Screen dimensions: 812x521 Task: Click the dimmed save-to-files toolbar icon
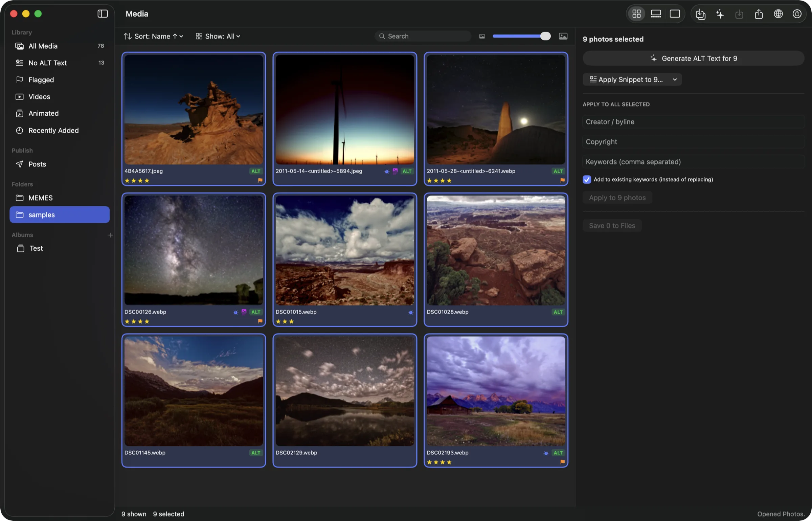click(x=739, y=14)
